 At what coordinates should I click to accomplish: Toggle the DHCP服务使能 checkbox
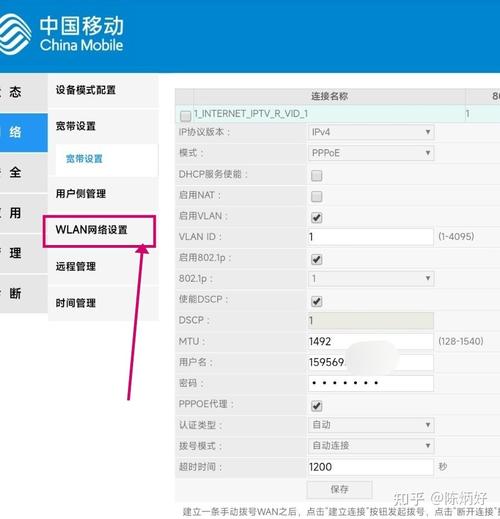(x=316, y=176)
